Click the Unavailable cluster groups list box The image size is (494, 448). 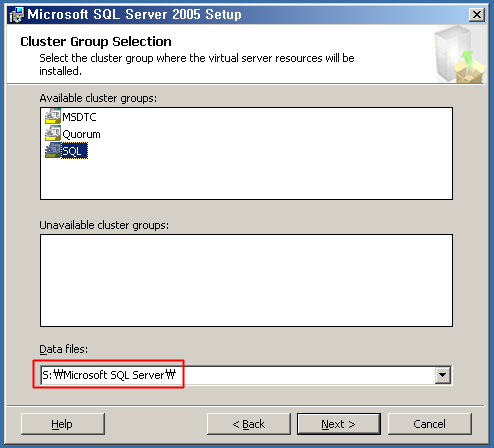point(246,280)
